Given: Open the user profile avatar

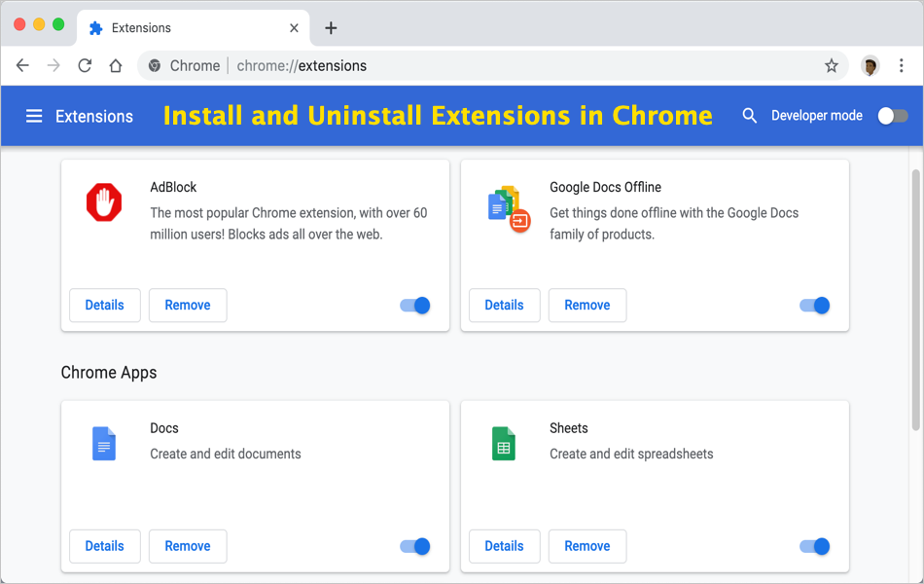Looking at the screenshot, I should 870,65.
